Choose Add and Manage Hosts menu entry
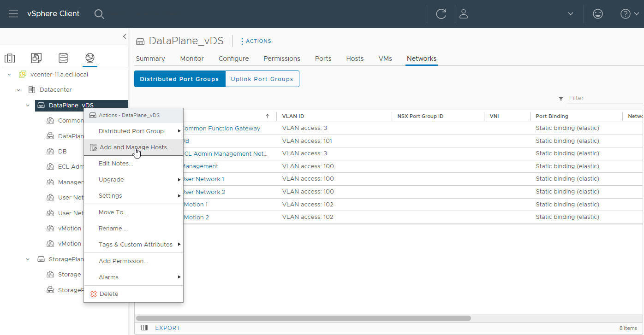This screenshot has width=644, height=335. [135, 147]
